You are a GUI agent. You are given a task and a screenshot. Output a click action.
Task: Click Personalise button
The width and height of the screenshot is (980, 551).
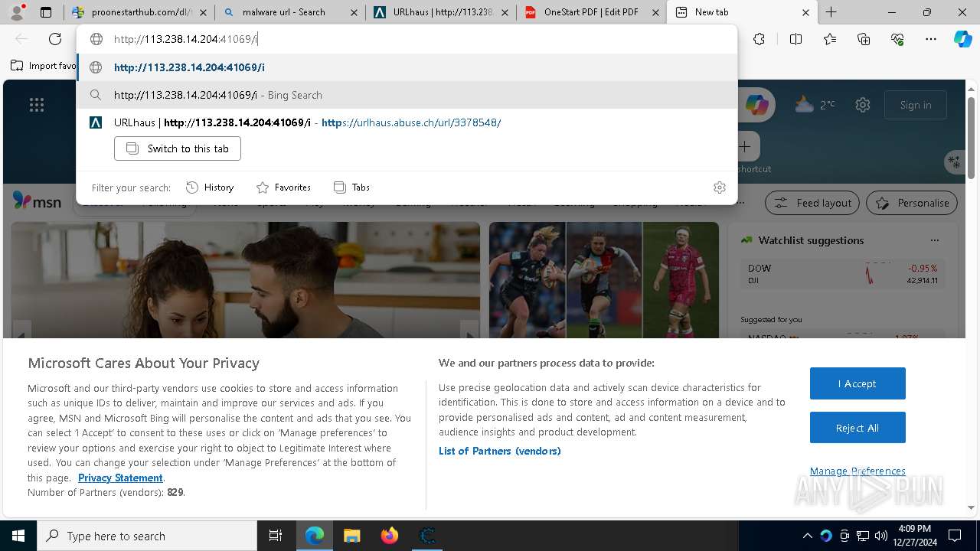(x=912, y=203)
